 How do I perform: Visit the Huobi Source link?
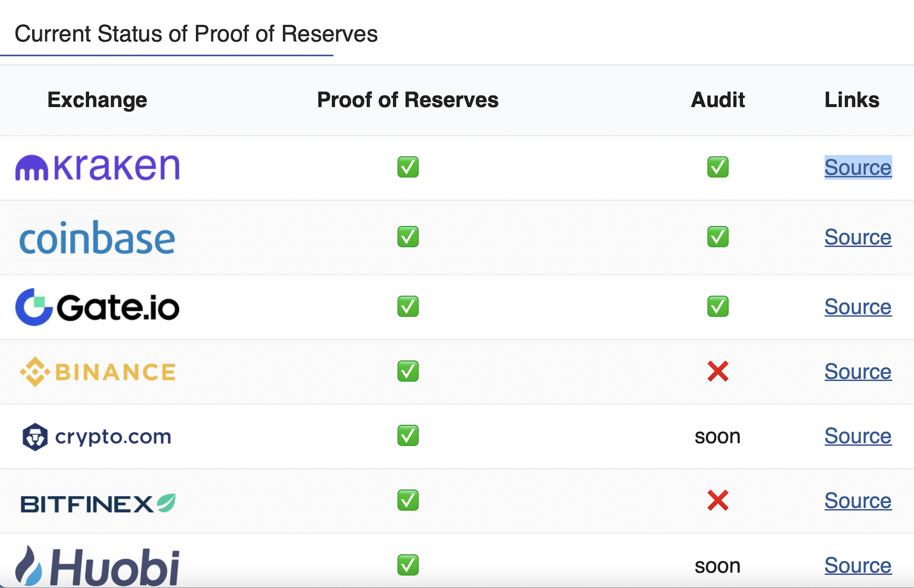pos(858,566)
